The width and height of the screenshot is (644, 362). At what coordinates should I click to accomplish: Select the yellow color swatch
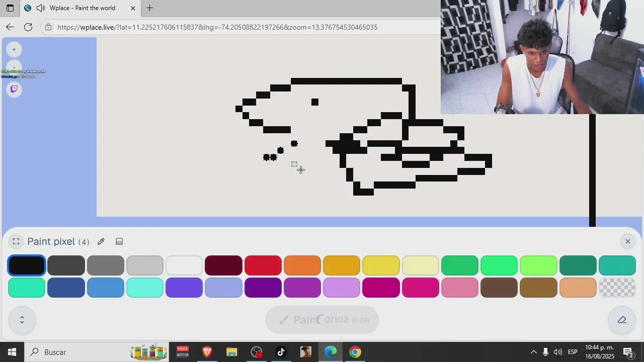click(381, 265)
